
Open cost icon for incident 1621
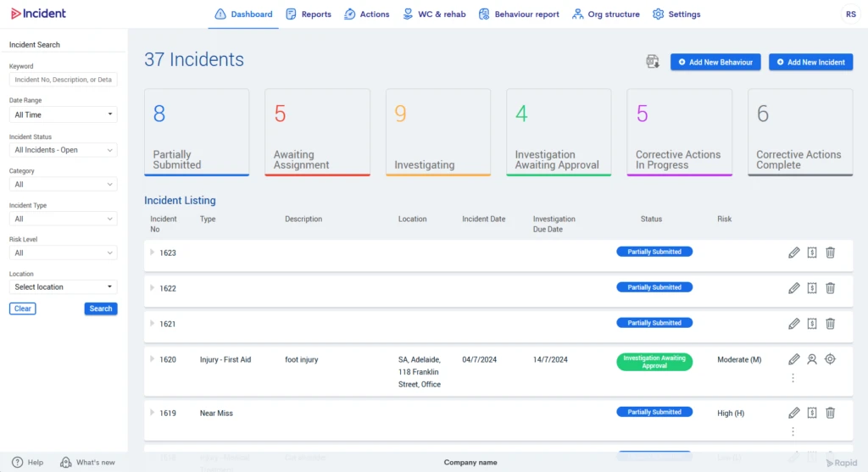coord(811,324)
